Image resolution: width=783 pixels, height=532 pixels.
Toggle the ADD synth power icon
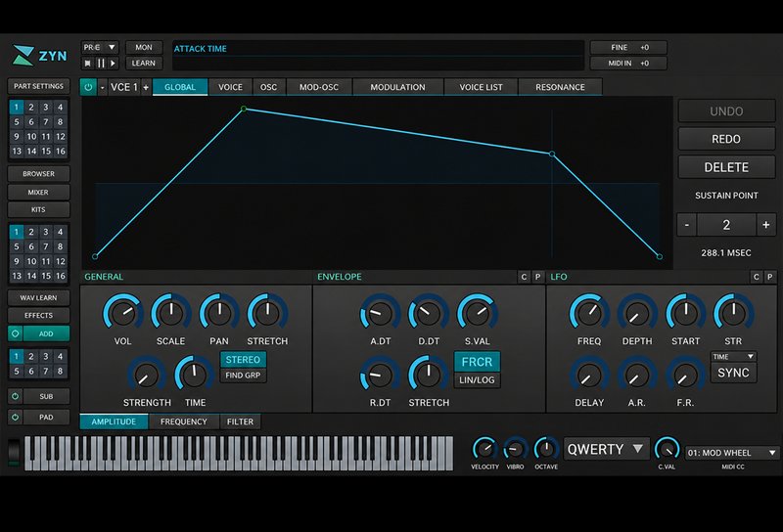click(x=15, y=333)
